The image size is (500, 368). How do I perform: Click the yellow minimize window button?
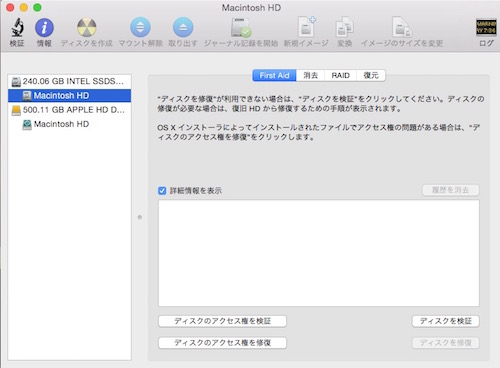click(x=24, y=7)
